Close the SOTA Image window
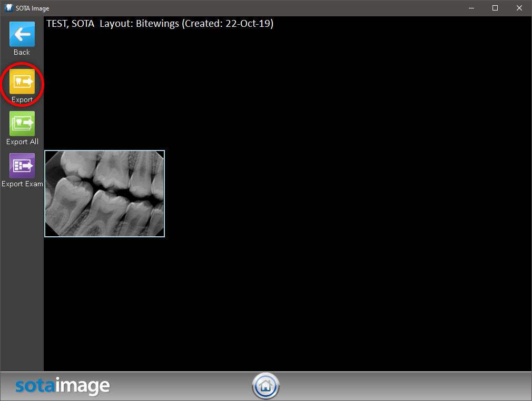The width and height of the screenshot is (532, 401). 519,8
